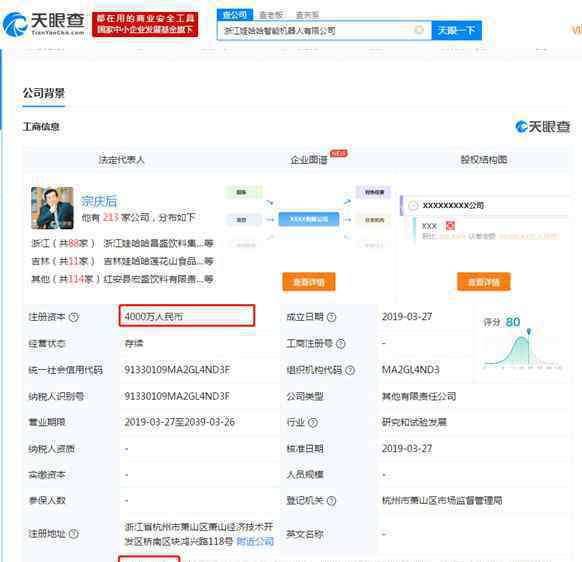Viewport: 582px width, 562px height.
Task: Click the orange 查看详情 button under 企业图谱
Action: (x=309, y=282)
